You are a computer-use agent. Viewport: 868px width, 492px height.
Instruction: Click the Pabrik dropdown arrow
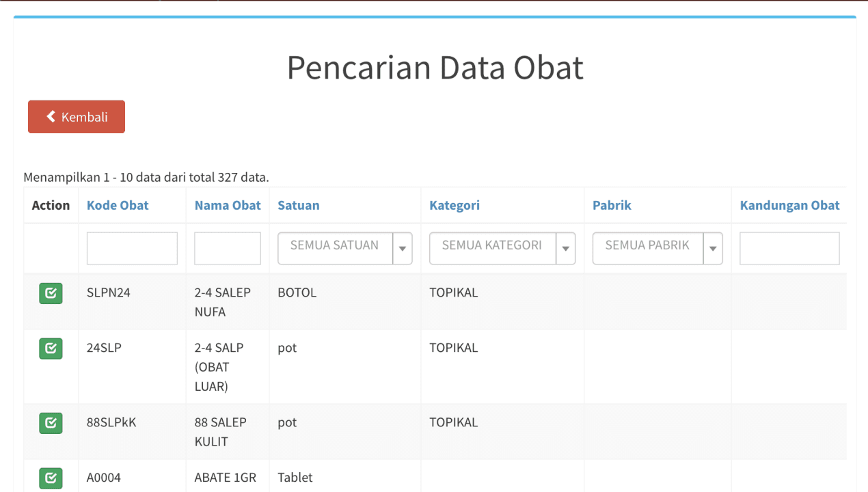pyautogui.click(x=713, y=249)
